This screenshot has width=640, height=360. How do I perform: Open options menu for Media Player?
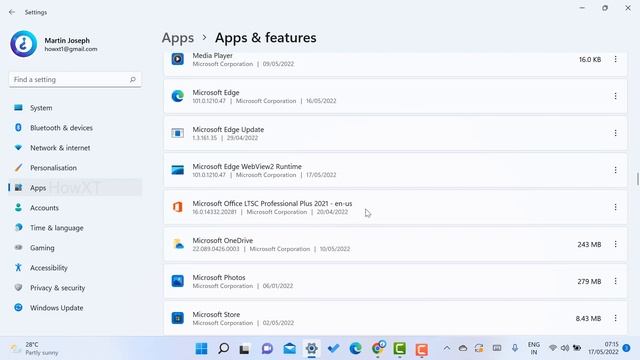tap(615, 60)
